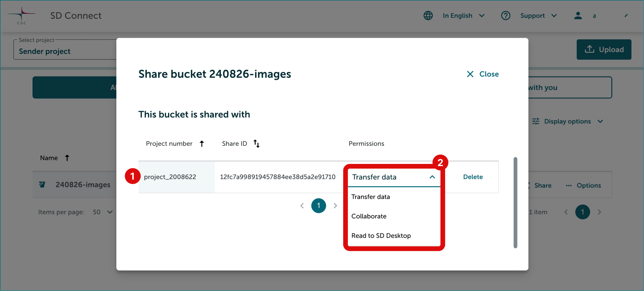The height and width of the screenshot is (291, 644).
Task: Click page 1 in share dialog pagination
Action: 319,206
